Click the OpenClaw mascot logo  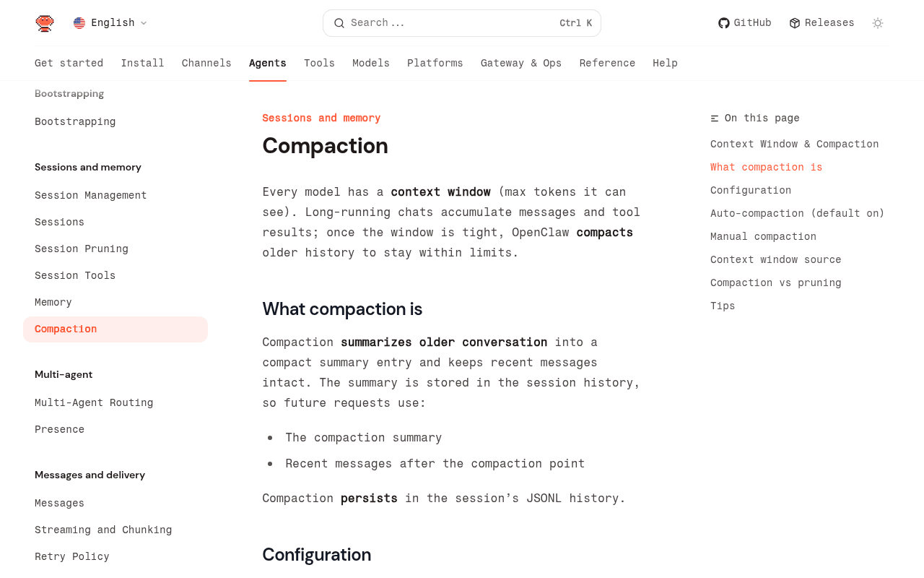(43, 22)
